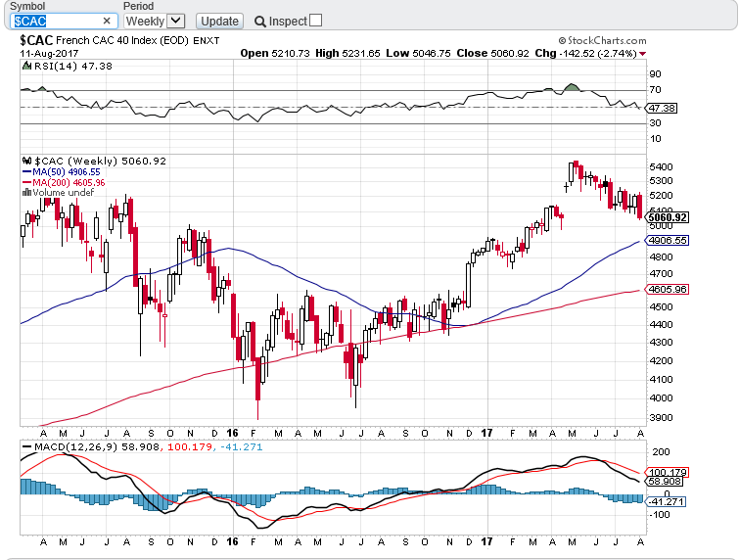Click year marker 17 on the price x-axis
Screen dimensions: 739x560
point(486,433)
